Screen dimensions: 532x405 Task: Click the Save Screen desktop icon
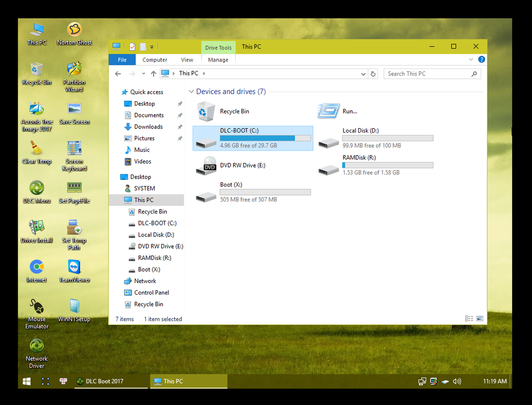point(74,113)
